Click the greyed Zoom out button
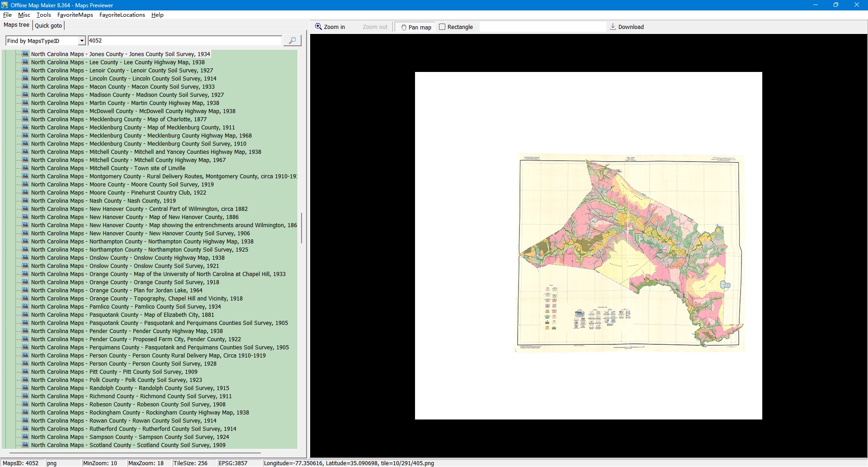The image size is (868, 467). coord(375,27)
